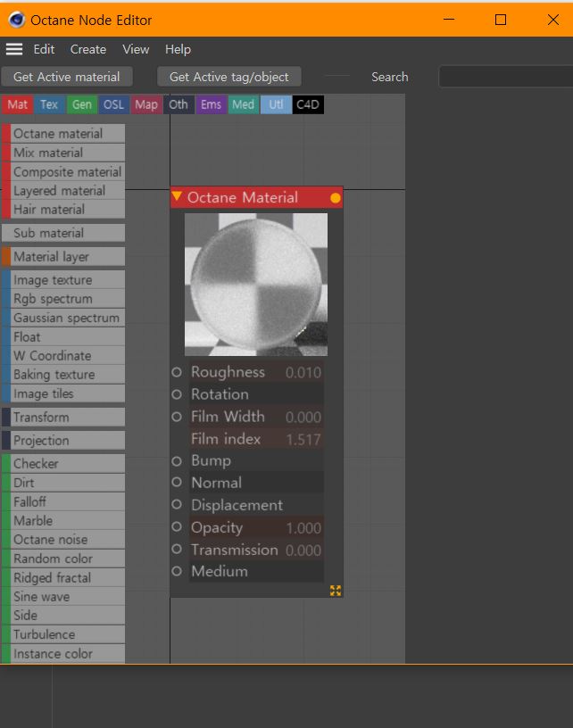The width and height of the screenshot is (573, 728).
Task: Add a Float node
Action: click(63, 337)
